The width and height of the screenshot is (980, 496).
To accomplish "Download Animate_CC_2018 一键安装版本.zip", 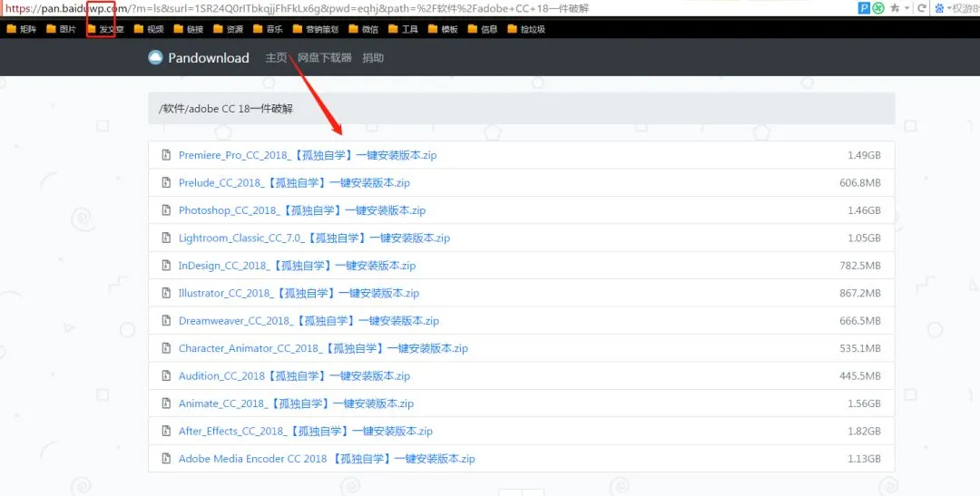I will (296, 403).
